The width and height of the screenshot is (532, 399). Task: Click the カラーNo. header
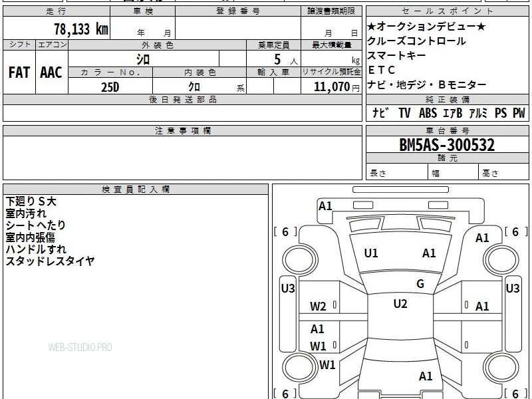point(110,72)
